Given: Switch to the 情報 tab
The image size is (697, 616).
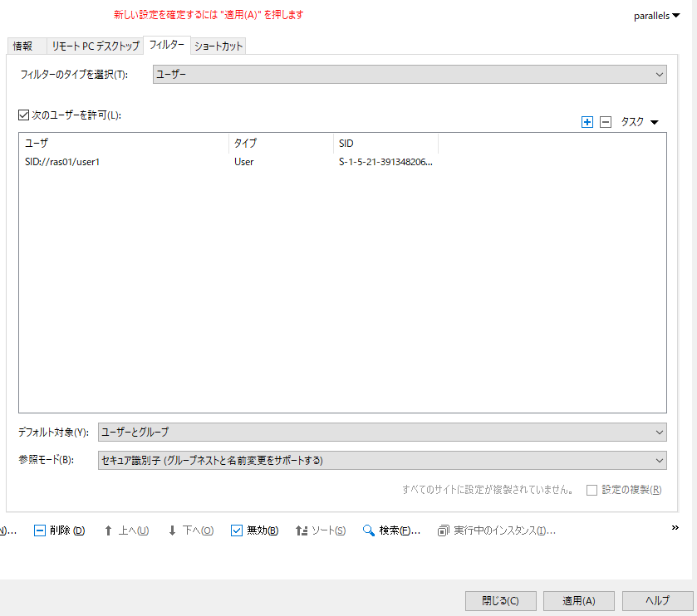Looking at the screenshot, I should tap(23, 46).
